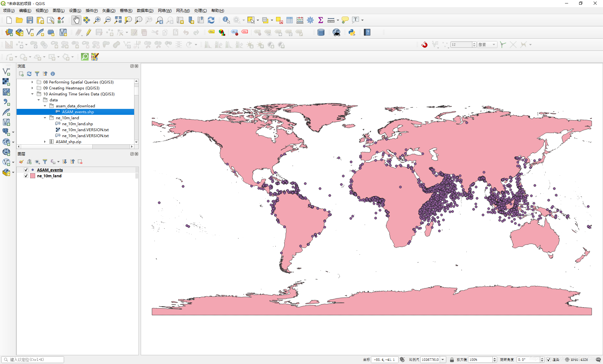Image resolution: width=603 pixels, height=364 pixels.
Task: Click the EPSG:4326 CRS button
Action: click(577, 360)
